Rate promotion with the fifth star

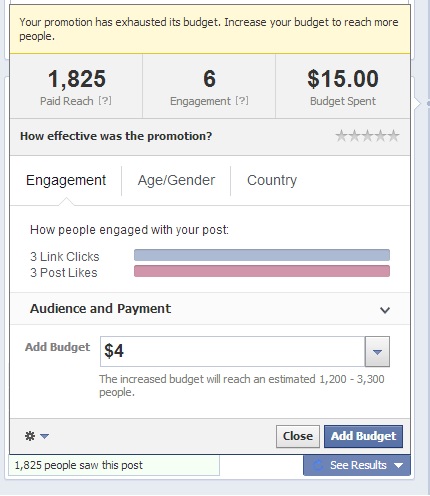click(393, 136)
